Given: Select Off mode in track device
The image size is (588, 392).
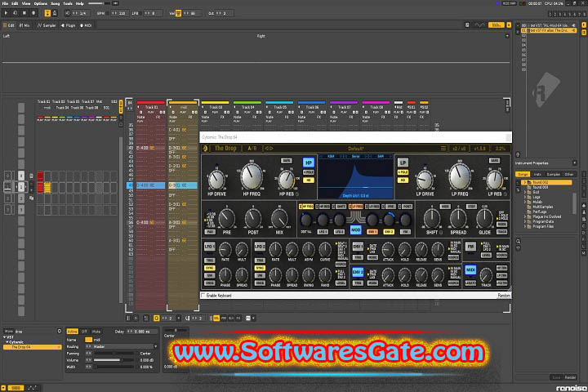Looking at the screenshot, I should click(x=84, y=332).
